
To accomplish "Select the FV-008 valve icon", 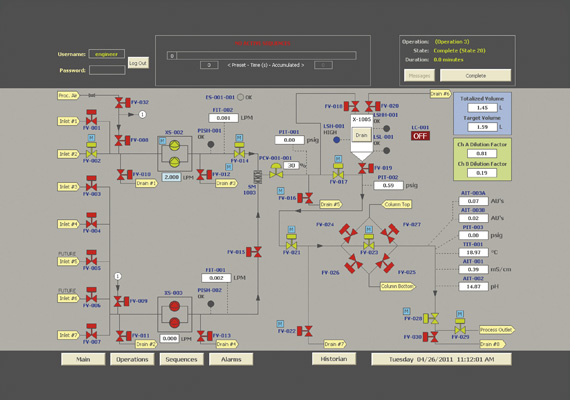I will (x=123, y=140).
